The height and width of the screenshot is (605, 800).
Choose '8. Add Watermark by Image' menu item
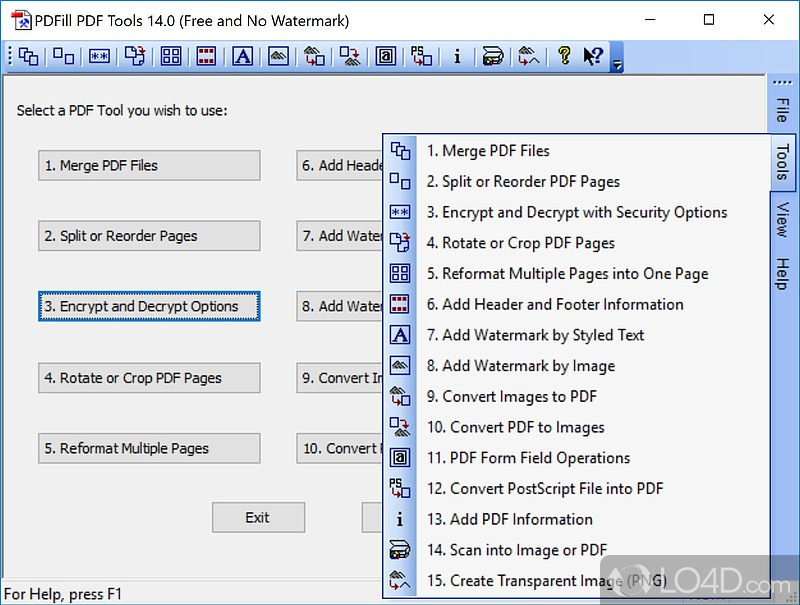[576, 365]
